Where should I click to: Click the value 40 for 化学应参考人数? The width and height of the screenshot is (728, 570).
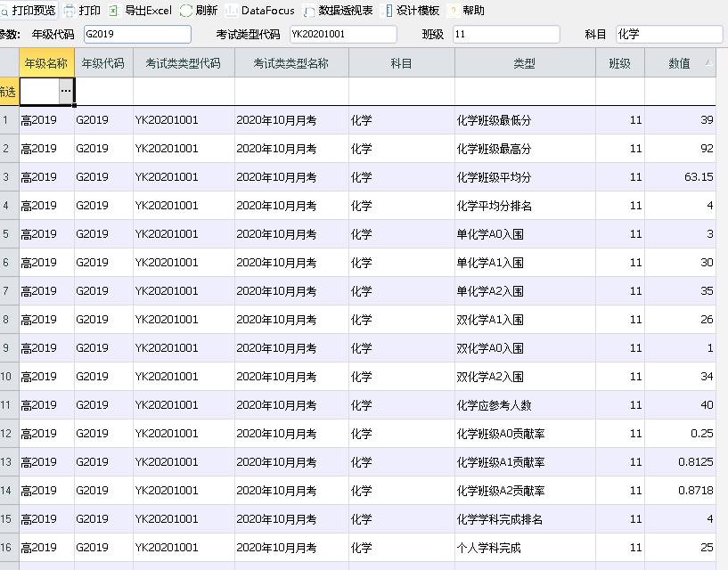pyautogui.click(x=707, y=404)
